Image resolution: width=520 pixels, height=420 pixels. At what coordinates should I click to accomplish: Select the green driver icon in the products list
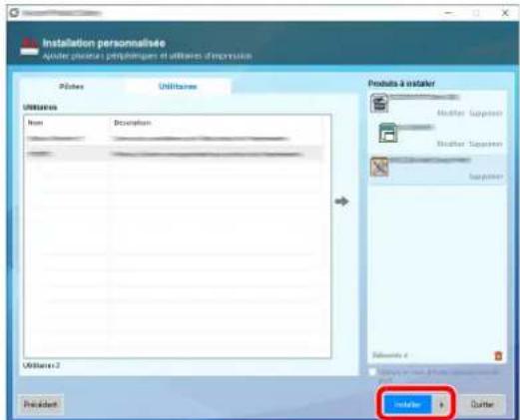tap(388, 133)
